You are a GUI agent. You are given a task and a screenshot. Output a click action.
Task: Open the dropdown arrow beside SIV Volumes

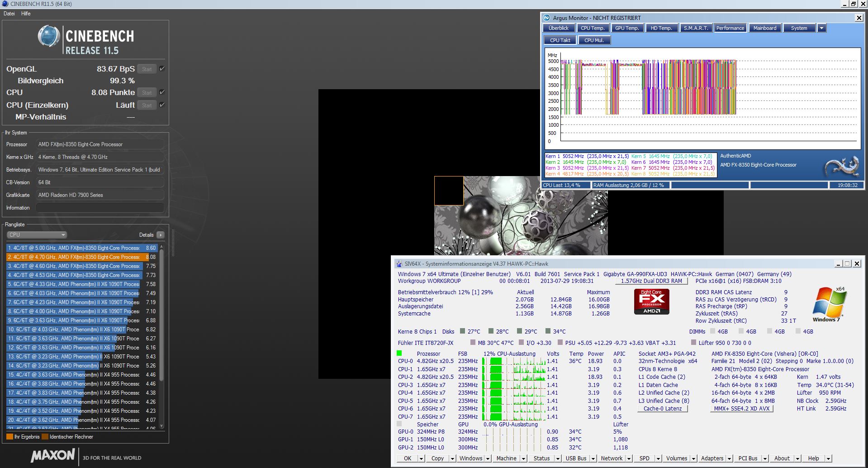coord(693,458)
